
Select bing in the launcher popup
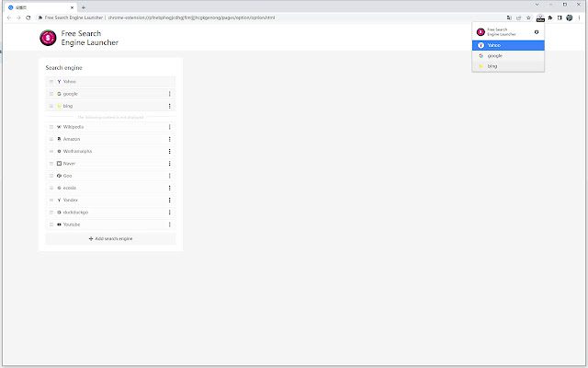508,66
